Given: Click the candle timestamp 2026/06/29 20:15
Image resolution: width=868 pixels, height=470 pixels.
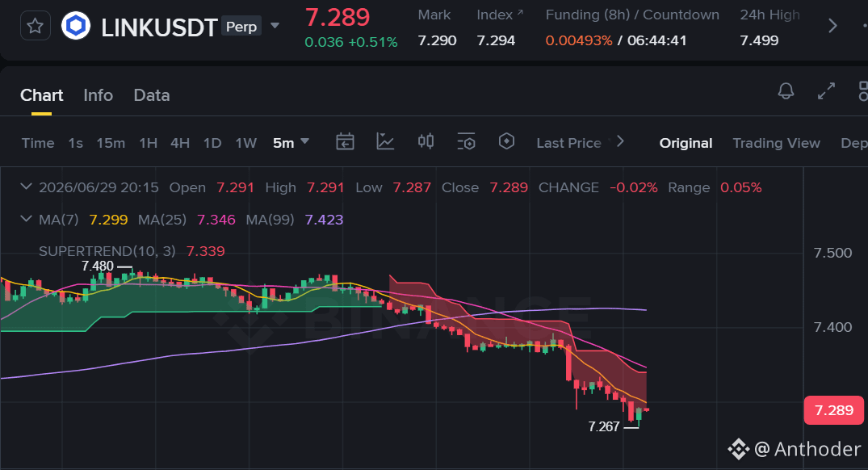Looking at the screenshot, I should pos(99,187).
